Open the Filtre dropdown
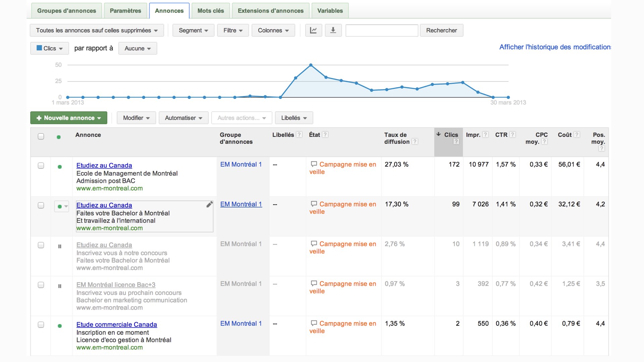644x362 pixels. coord(233,30)
